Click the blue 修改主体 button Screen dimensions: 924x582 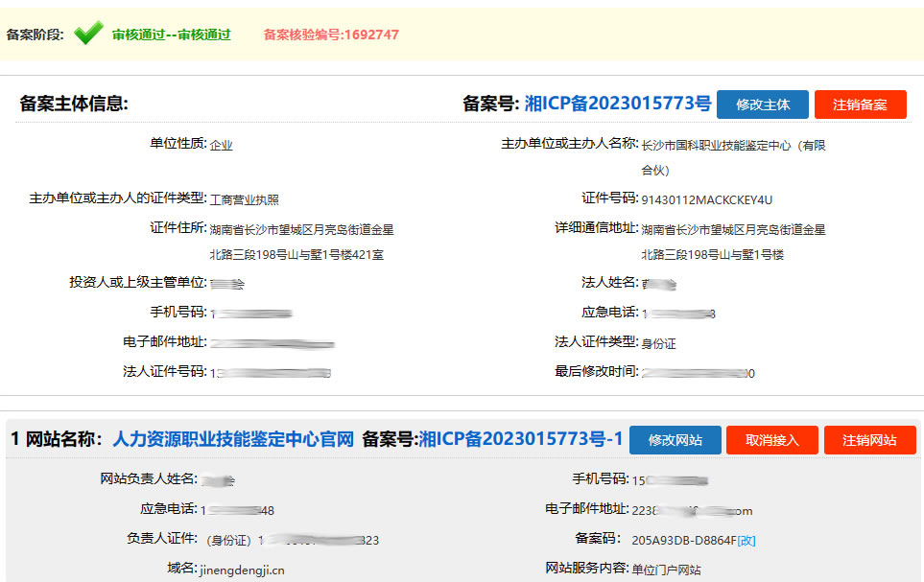[763, 105]
